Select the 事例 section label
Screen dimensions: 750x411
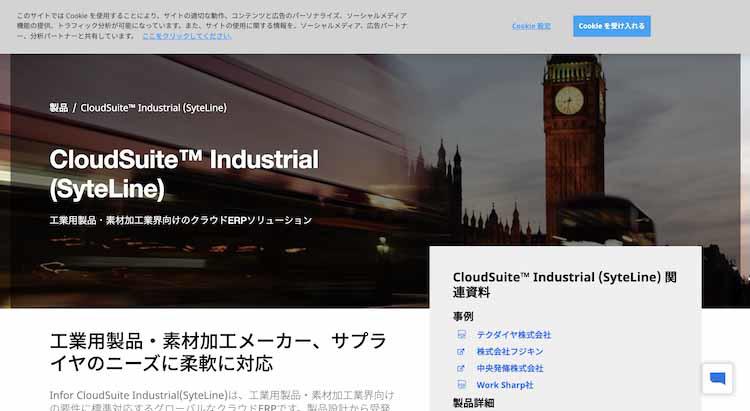(463, 316)
